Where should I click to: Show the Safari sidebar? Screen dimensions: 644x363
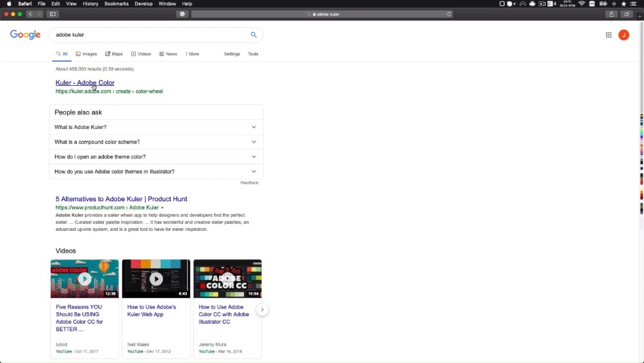click(x=53, y=14)
